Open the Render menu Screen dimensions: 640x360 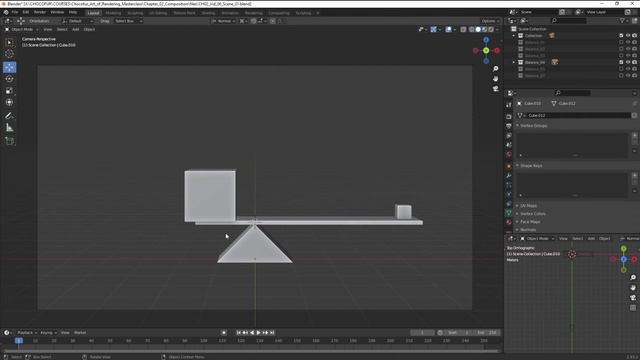coord(40,12)
